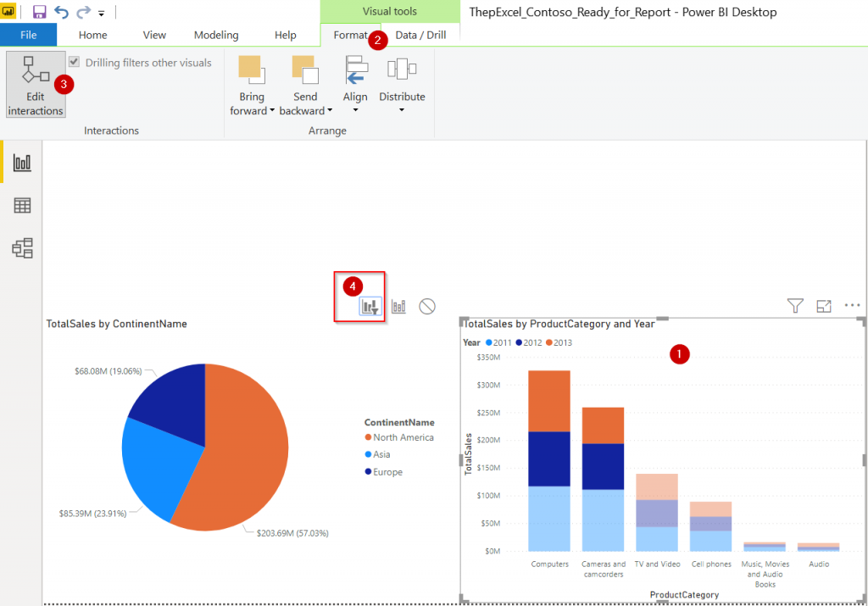Select the Computers 2013 orange bar segment
This screenshot has height=606, width=868.
549,401
